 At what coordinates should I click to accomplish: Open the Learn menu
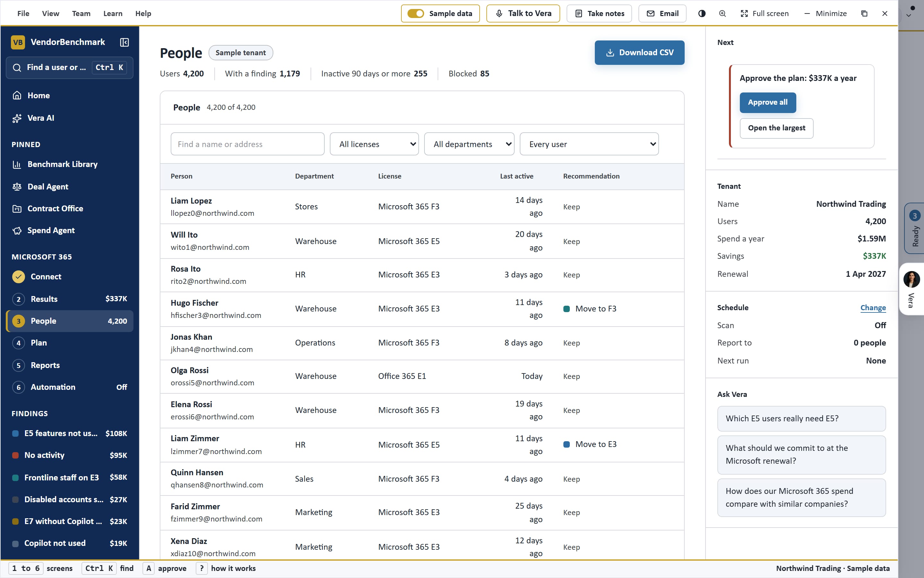pyautogui.click(x=113, y=13)
